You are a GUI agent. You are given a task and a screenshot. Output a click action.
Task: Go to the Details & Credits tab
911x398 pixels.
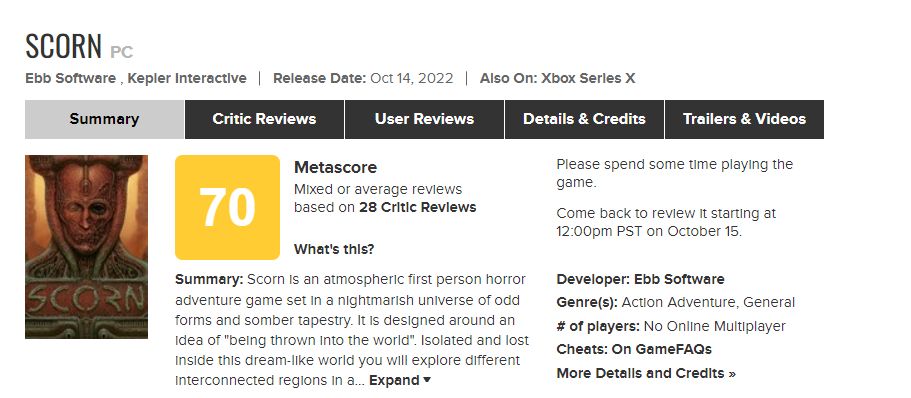584,119
